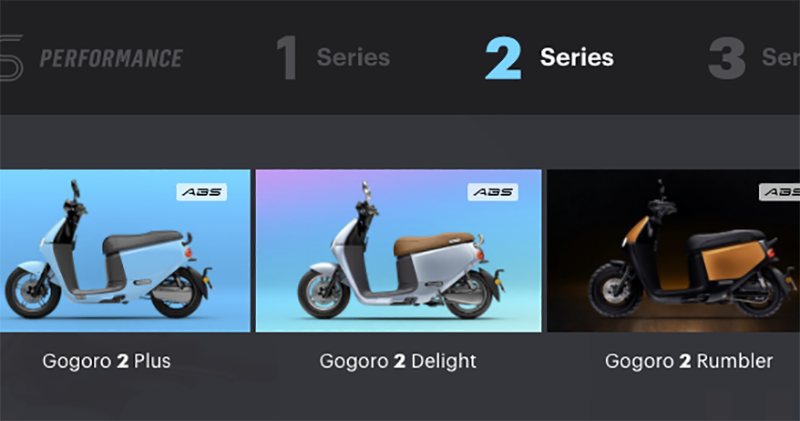Switch to the partially visible 3 Series label

pyautogui.click(x=781, y=57)
